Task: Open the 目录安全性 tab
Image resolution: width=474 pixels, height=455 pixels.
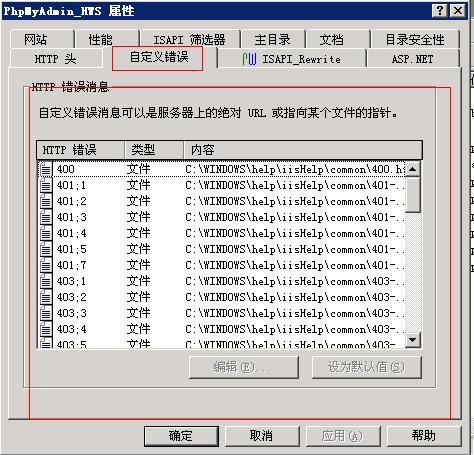Action: tap(415, 39)
